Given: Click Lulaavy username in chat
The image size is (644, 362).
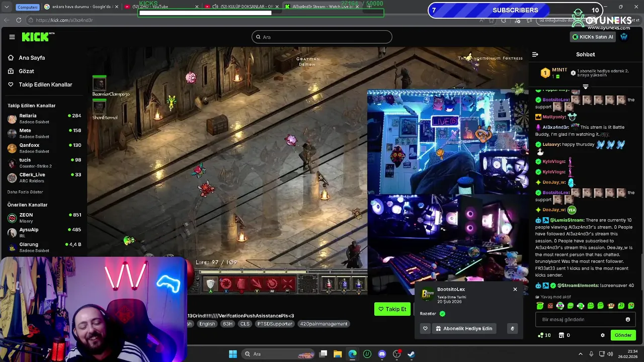Looking at the screenshot, I should click(551, 144).
